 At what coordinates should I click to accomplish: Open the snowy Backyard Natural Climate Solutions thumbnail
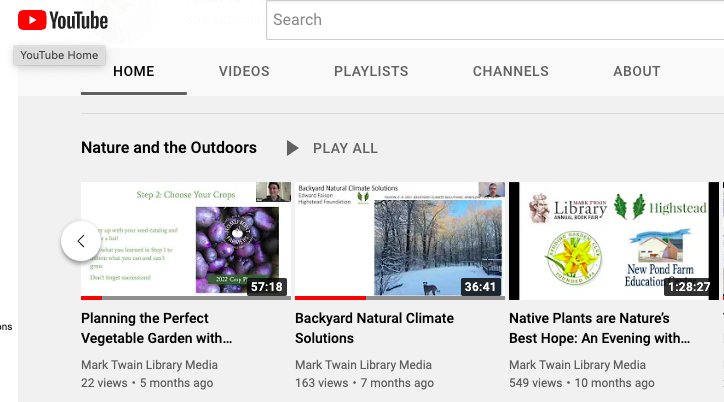click(x=399, y=238)
